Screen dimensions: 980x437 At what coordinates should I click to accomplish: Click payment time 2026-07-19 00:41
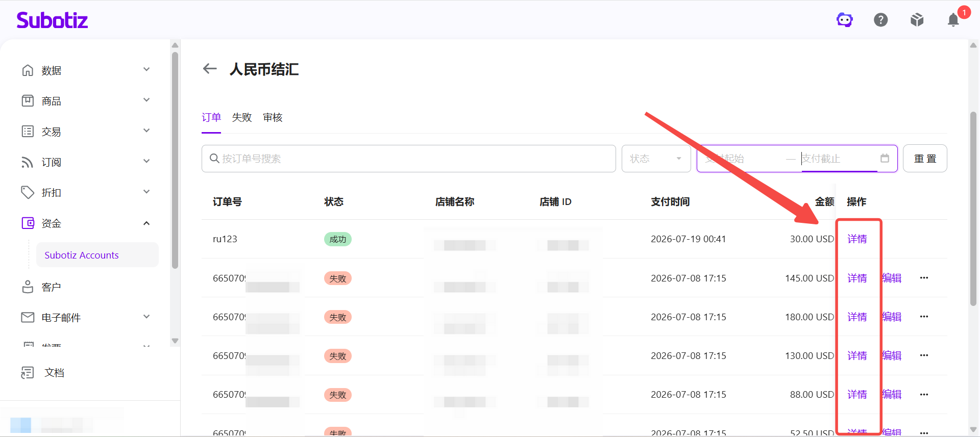(688, 239)
